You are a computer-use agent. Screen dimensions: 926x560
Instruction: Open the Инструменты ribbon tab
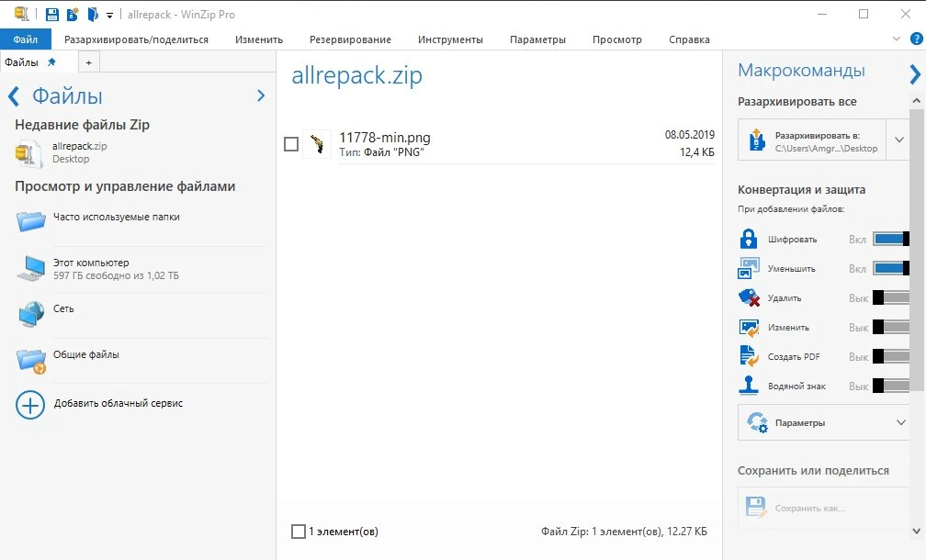tap(450, 39)
